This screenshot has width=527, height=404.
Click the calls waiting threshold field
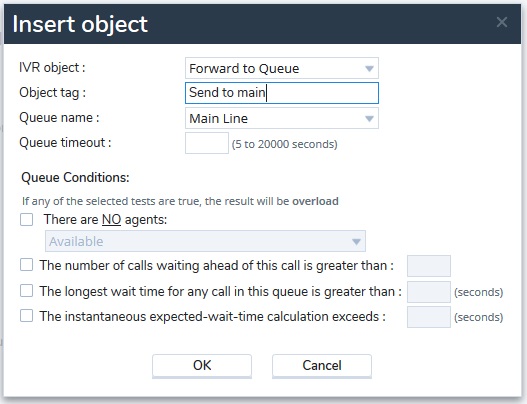tap(429, 266)
